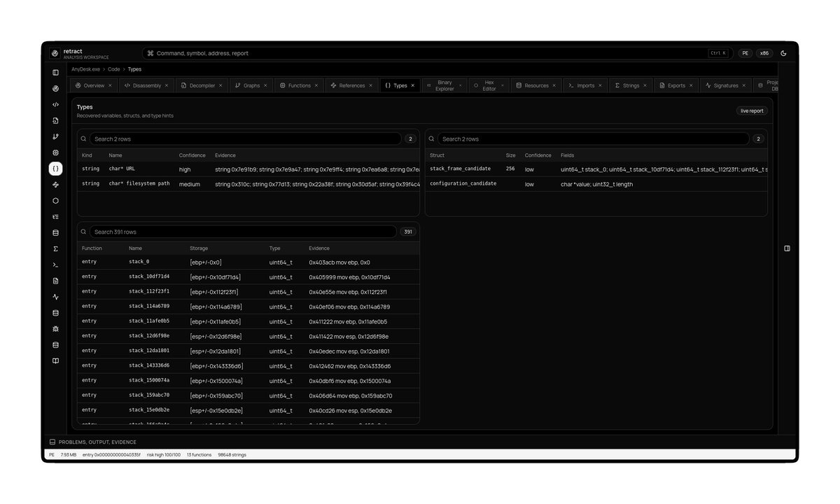Viewport: 840px width, 504px height.
Task: Close the Signatures tab
Action: (x=744, y=85)
